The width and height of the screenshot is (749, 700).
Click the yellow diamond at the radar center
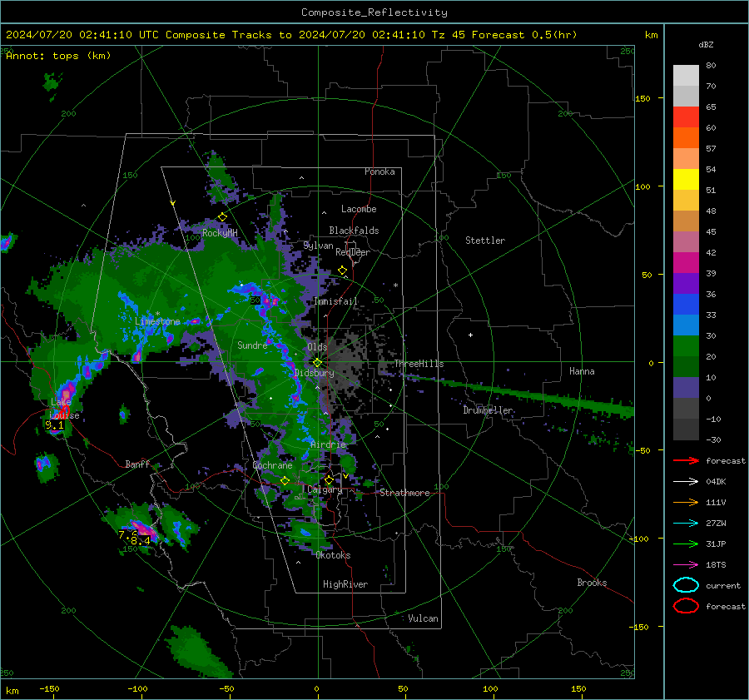(x=318, y=363)
